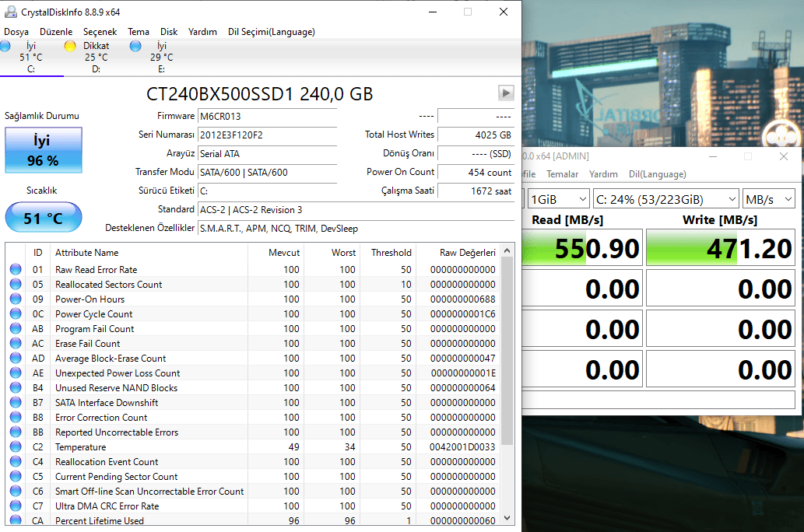804x532 pixels.
Task: Click the 550.90 read result cell
Action: tap(582, 247)
